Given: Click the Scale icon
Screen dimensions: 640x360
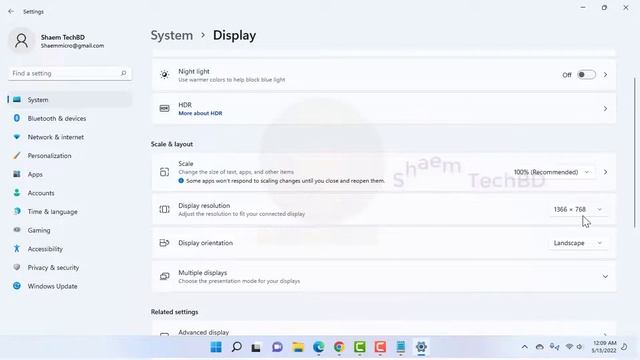Looking at the screenshot, I should click(x=164, y=172).
